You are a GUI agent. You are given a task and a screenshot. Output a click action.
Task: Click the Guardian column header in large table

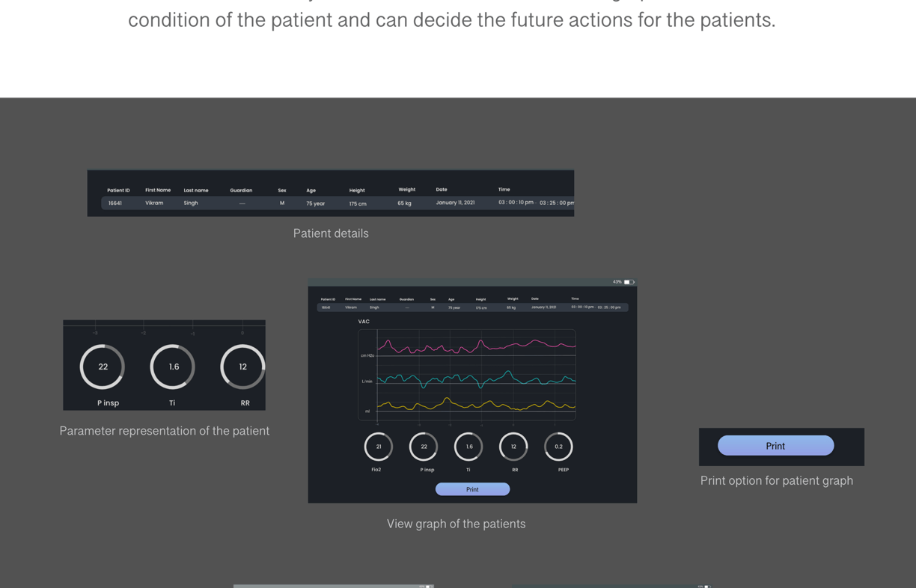point(241,190)
